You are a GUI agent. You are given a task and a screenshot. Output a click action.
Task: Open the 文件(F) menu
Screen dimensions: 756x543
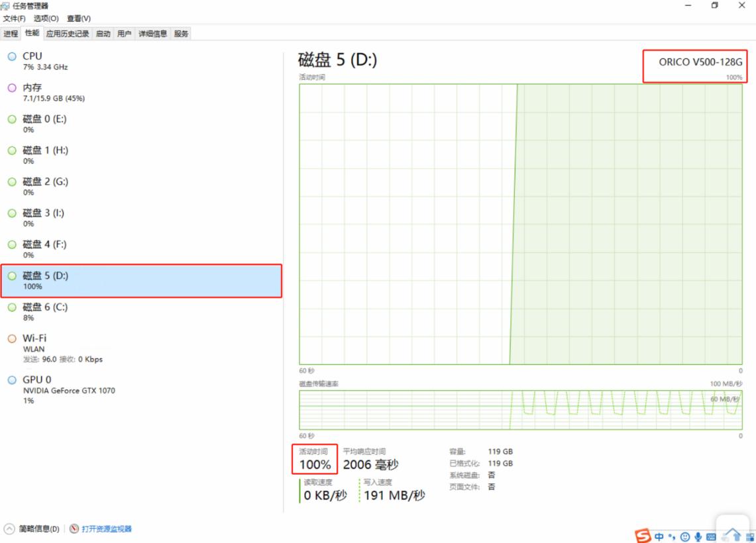[x=13, y=19]
